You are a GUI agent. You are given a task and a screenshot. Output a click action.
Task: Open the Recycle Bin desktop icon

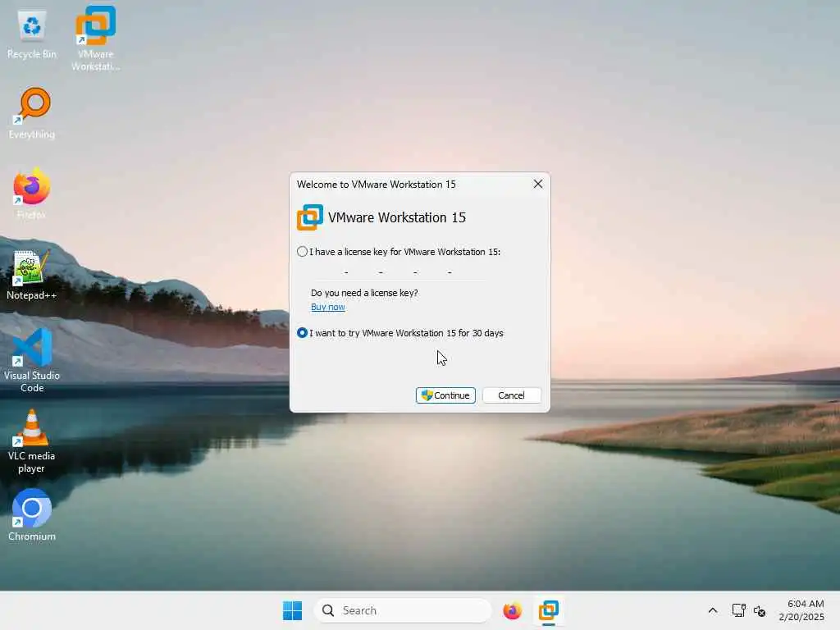(32, 34)
